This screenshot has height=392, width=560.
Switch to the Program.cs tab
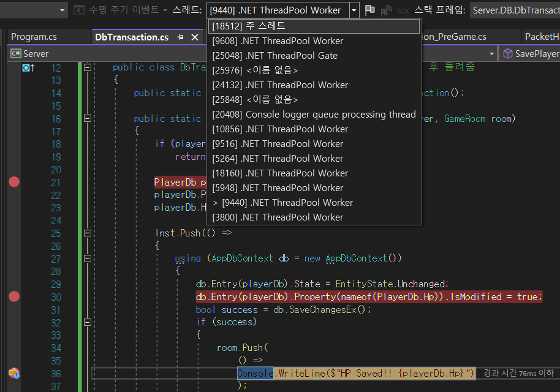[x=34, y=37]
